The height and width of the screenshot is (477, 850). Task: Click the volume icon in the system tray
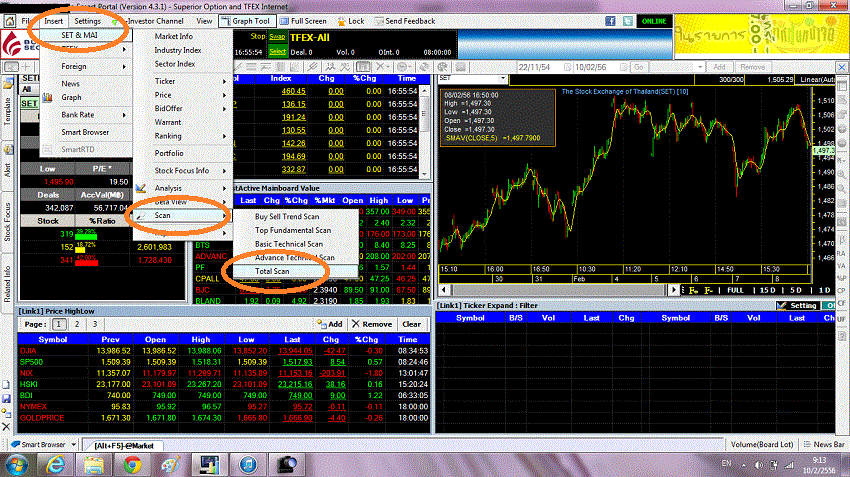pos(759,465)
